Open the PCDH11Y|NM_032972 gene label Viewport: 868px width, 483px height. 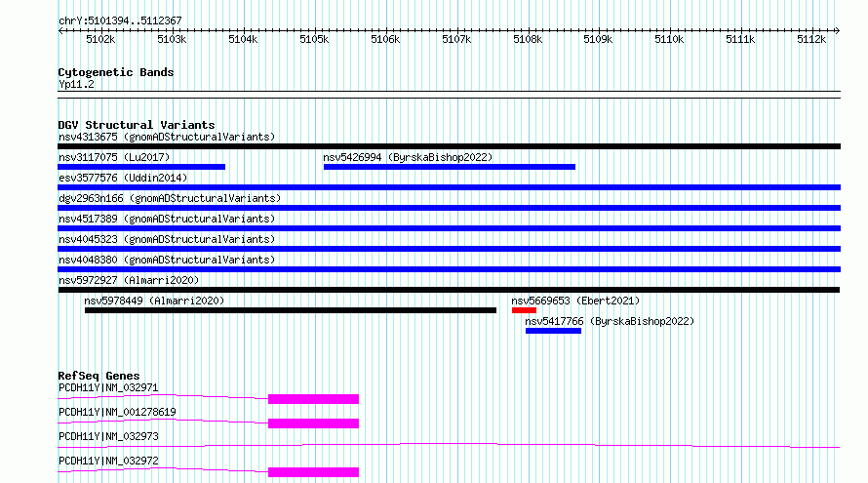(108, 461)
